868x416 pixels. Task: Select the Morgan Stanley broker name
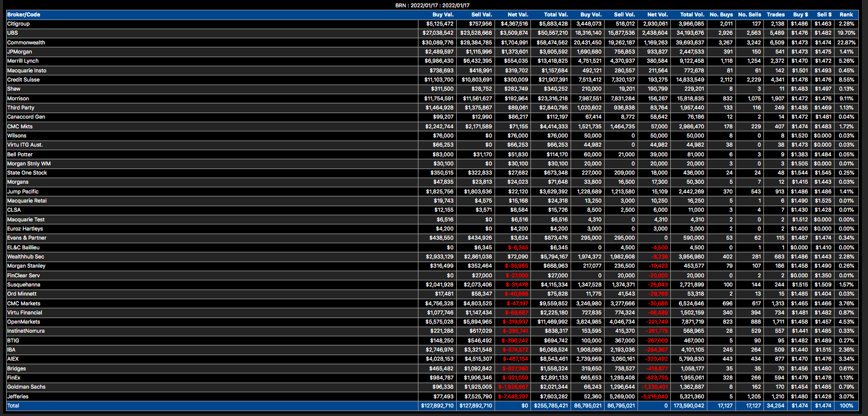(26, 266)
